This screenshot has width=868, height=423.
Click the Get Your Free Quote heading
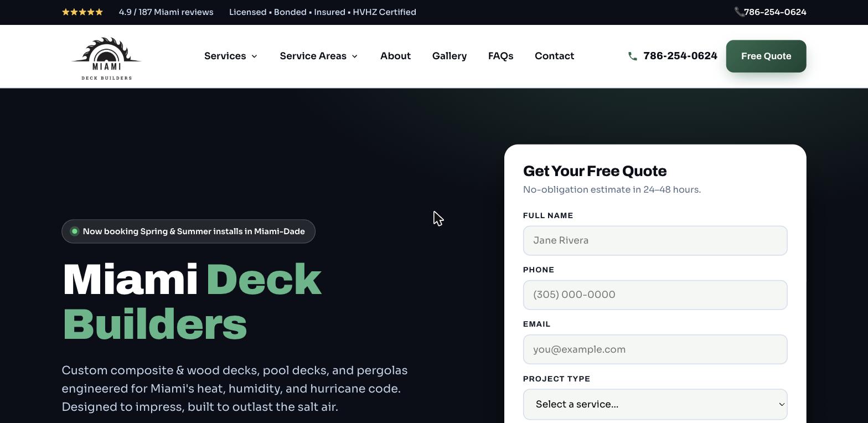click(x=595, y=171)
